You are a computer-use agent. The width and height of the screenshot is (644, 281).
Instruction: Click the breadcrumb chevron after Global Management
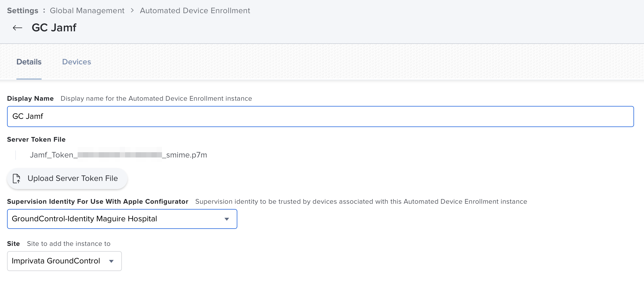point(132,11)
